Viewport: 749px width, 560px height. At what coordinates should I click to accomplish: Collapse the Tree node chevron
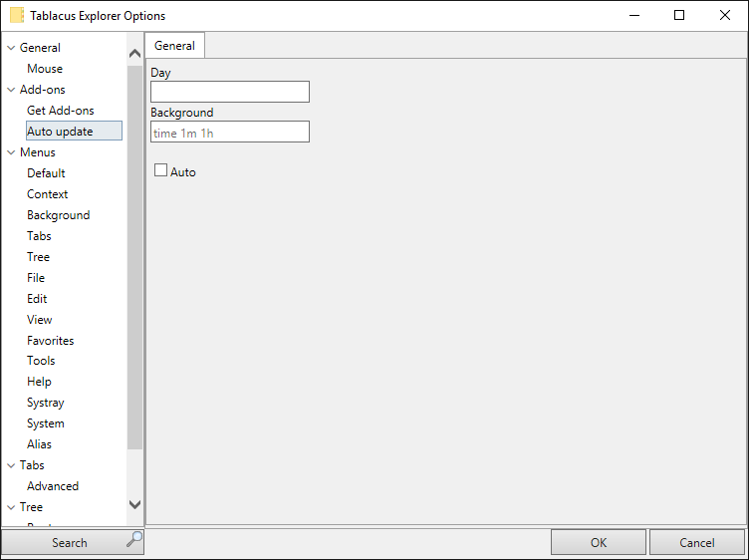(11, 507)
